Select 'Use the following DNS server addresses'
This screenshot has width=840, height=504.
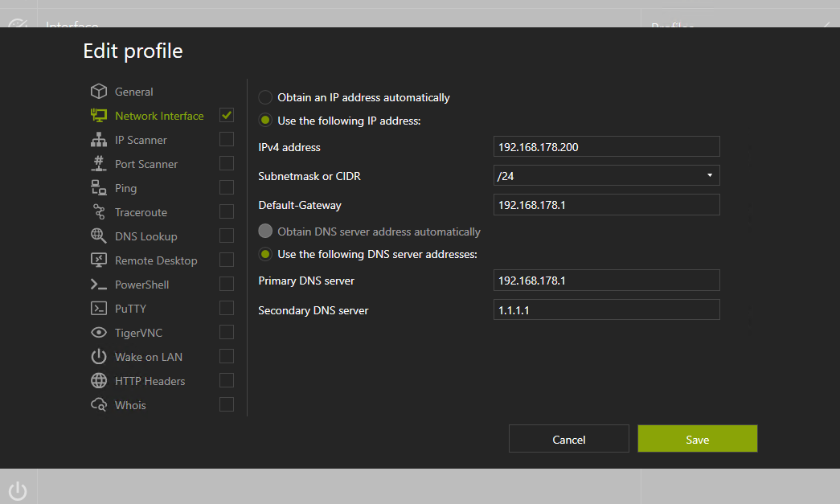264,255
